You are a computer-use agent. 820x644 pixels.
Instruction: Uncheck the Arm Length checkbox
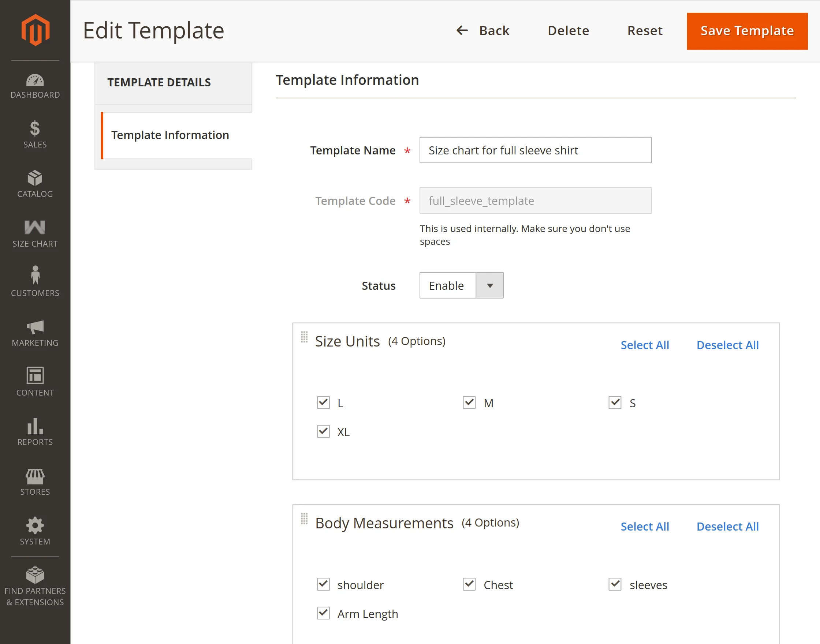323,613
